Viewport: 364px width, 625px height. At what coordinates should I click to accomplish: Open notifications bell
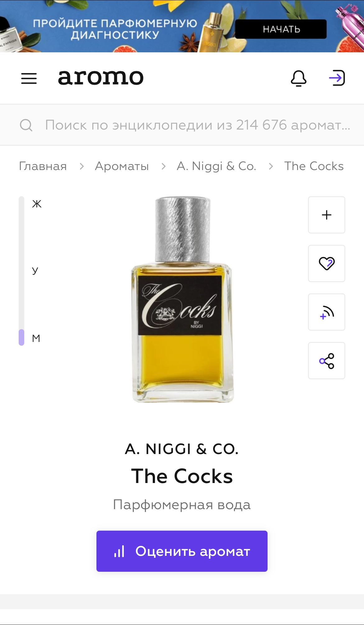coord(299,78)
